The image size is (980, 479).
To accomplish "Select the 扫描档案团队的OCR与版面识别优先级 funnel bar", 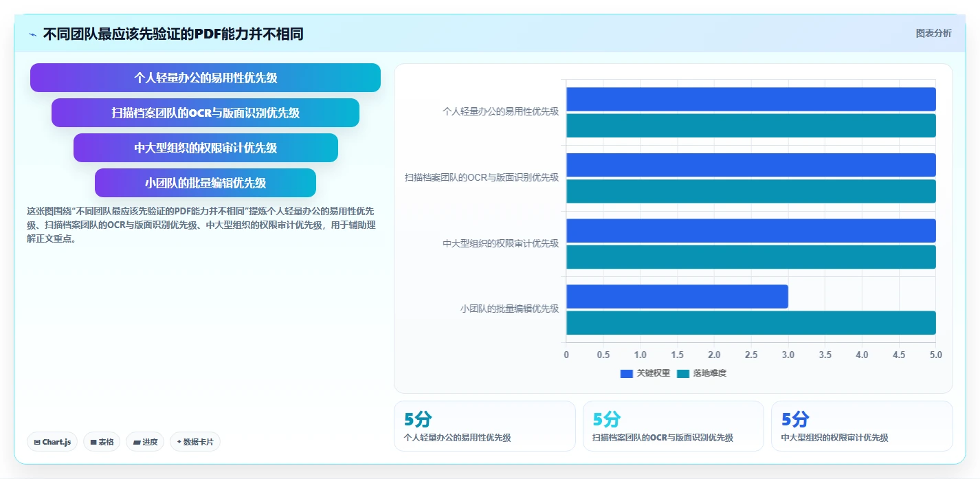I will (x=205, y=113).
